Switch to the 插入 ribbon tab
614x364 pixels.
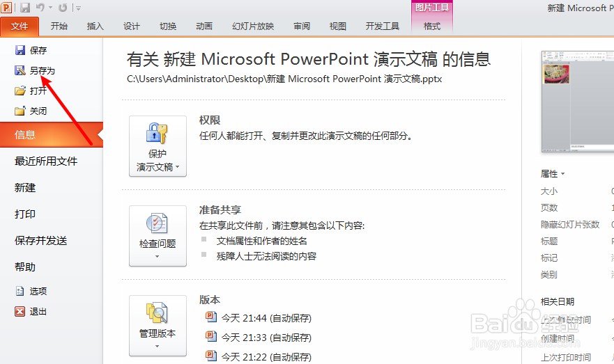click(x=95, y=26)
